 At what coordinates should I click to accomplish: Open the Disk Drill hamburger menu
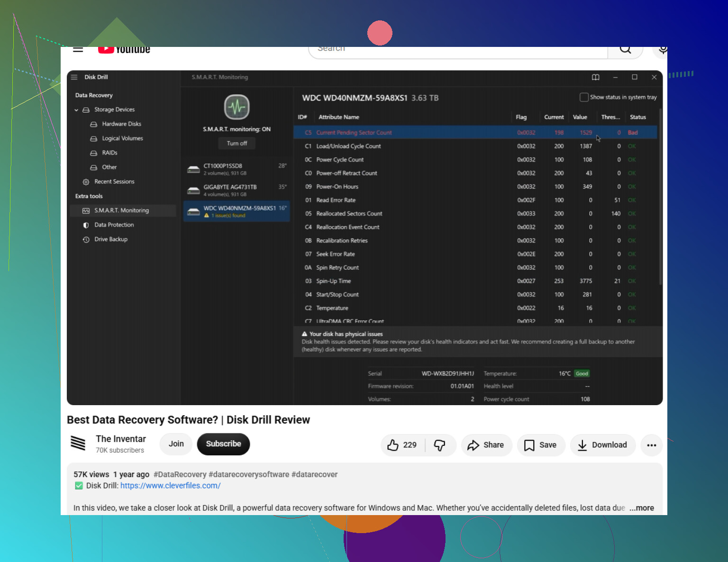(74, 77)
